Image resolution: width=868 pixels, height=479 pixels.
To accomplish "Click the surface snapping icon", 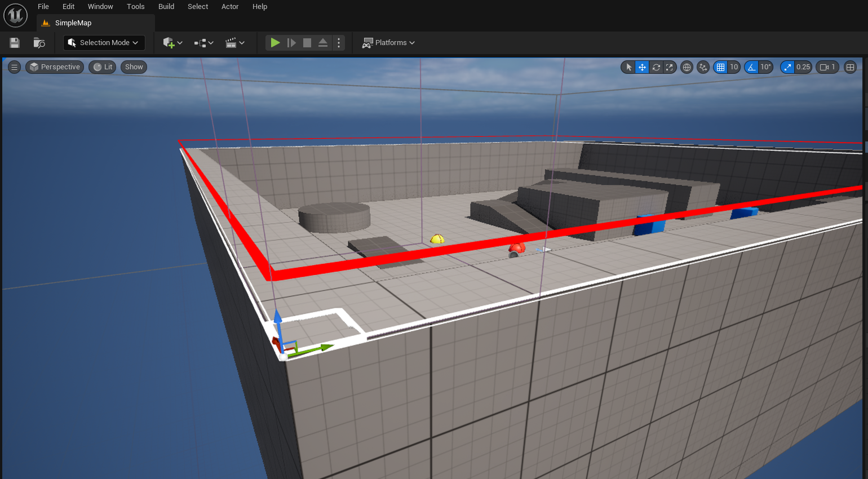I will point(703,67).
